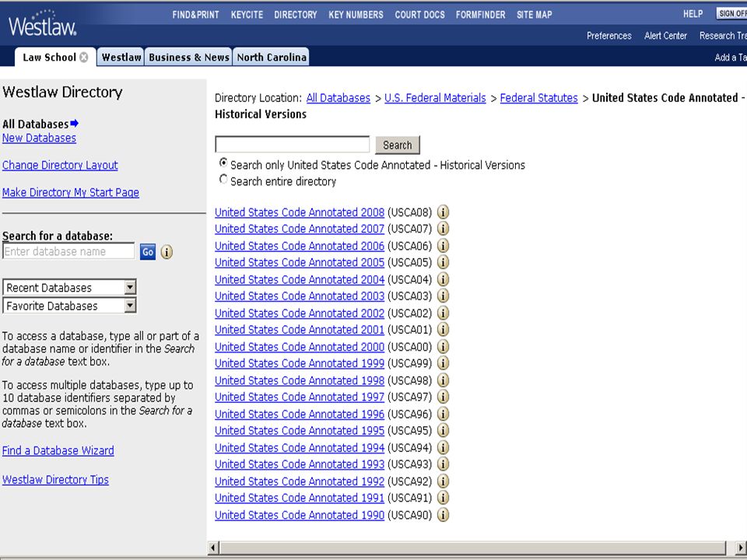Open FORMFINDER in top navigation

[481, 15]
